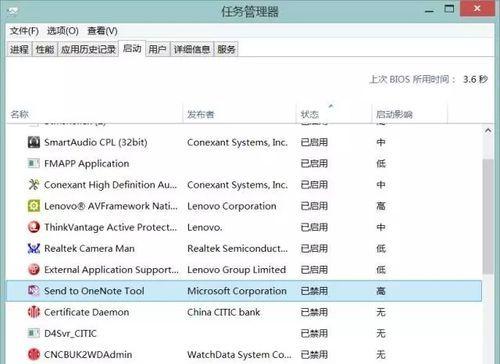Select the Conexant High Definition Au... entry

pyautogui.click(x=111, y=185)
